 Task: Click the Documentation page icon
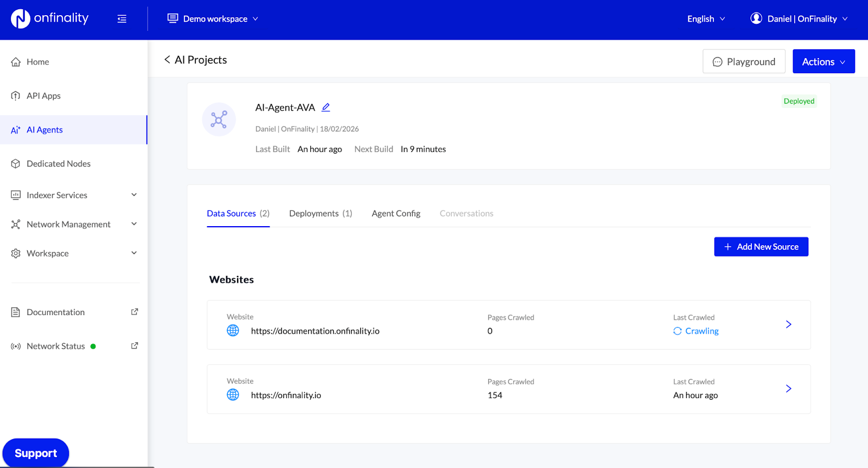coord(16,312)
